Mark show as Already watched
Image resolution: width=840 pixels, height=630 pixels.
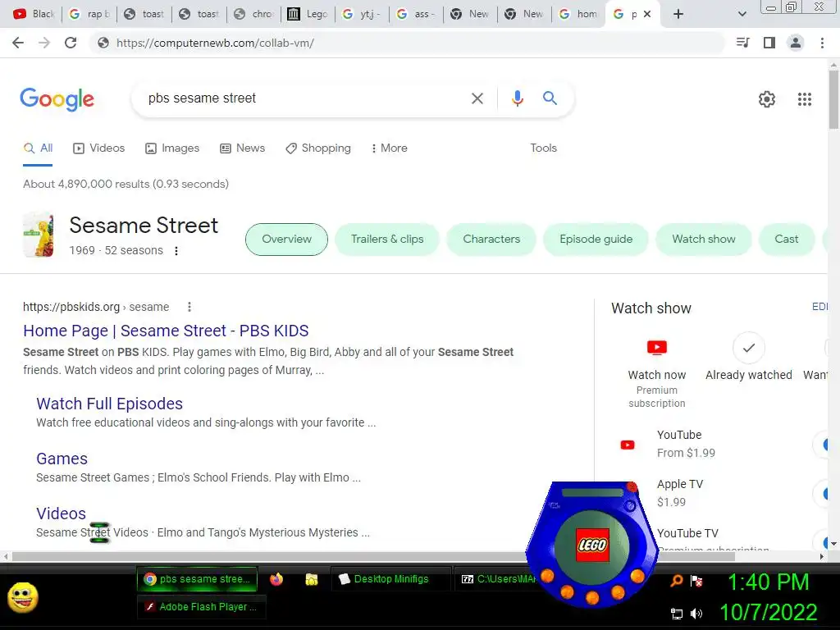[x=748, y=348]
